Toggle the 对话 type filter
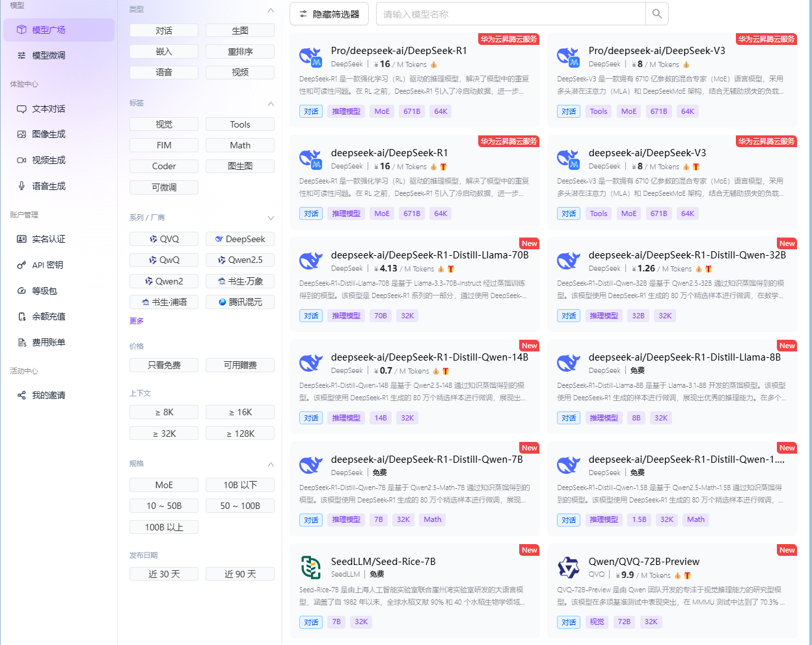The width and height of the screenshot is (812, 645). click(164, 31)
